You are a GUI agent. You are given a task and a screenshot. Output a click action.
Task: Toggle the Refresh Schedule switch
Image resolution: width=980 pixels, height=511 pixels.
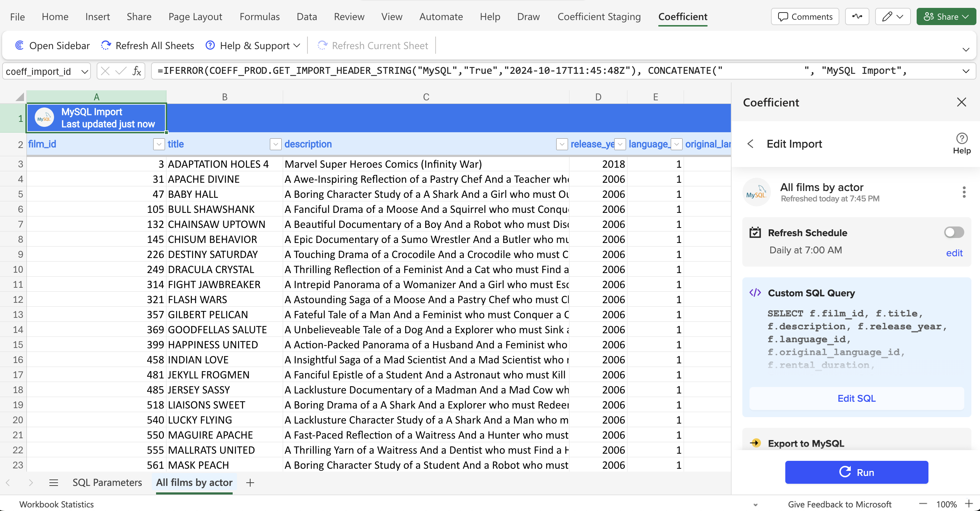[954, 232]
